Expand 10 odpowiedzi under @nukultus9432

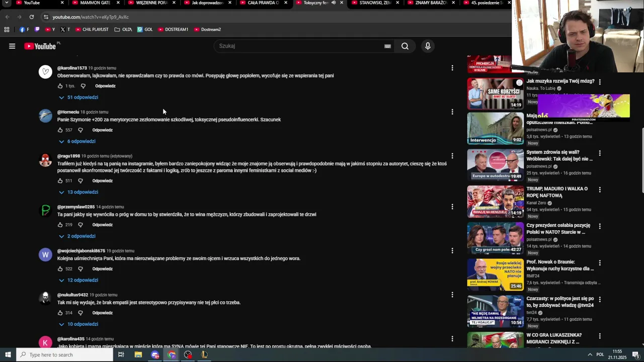click(78, 324)
